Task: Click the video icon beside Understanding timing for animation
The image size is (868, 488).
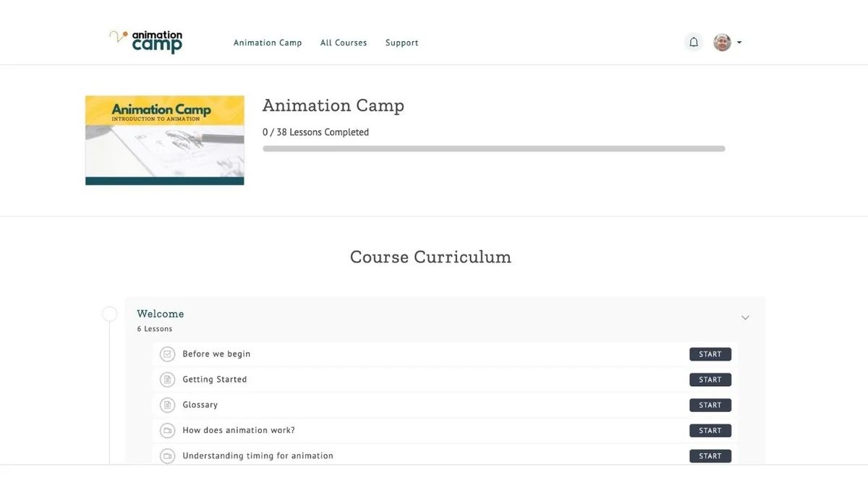Action: tap(167, 456)
